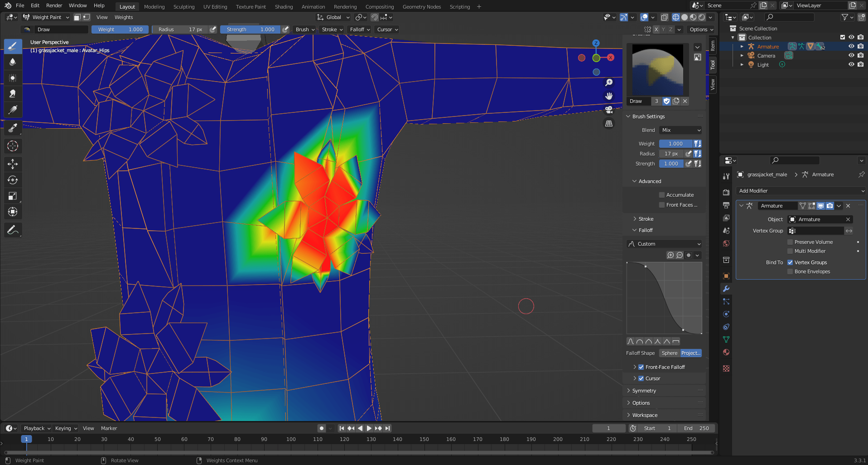This screenshot has width=868, height=465.
Task: Open the Physics properties tab
Action: point(726,314)
